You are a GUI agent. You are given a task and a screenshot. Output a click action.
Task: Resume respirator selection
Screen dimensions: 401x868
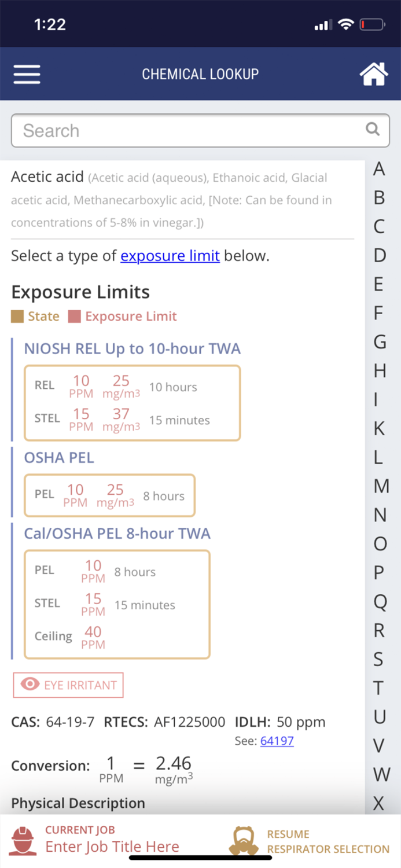click(328, 841)
